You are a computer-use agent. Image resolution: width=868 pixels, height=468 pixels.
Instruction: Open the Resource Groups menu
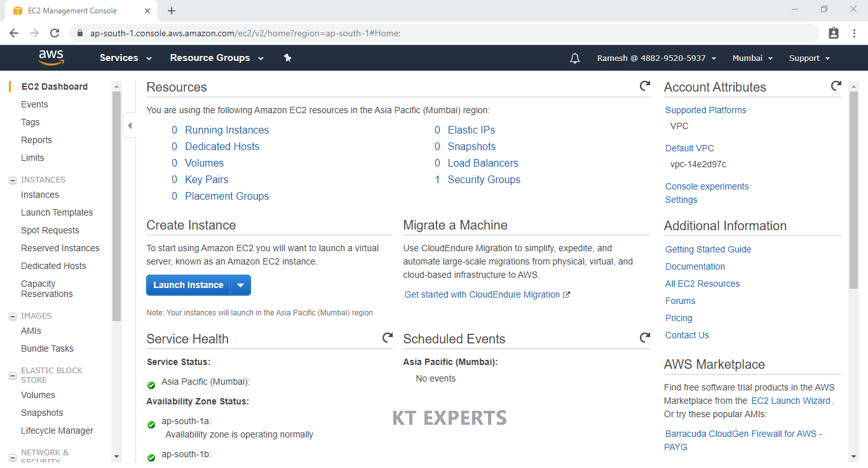(217, 58)
